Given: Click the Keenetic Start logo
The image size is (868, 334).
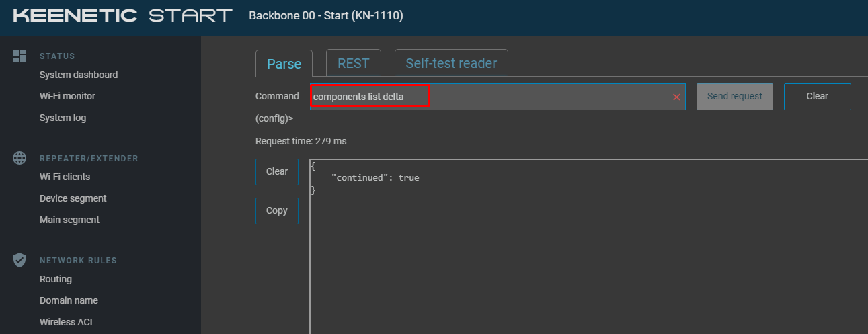Looking at the screenshot, I should pos(123,15).
